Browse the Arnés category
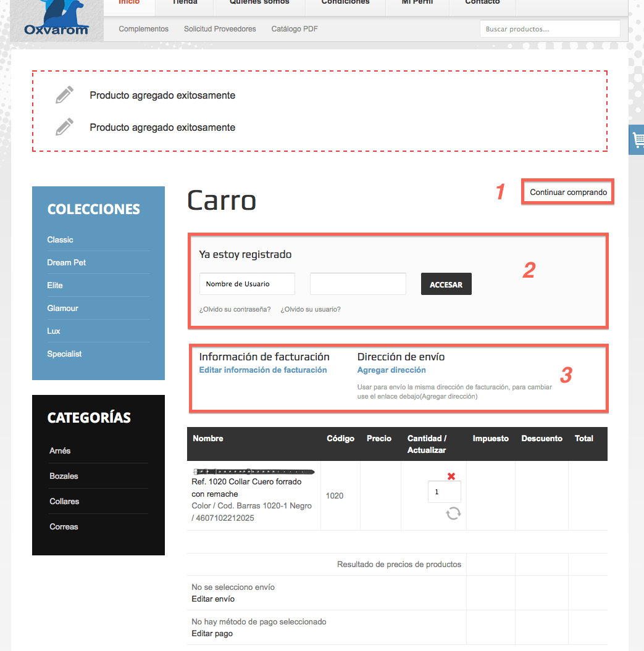The width and height of the screenshot is (644, 651). [x=60, y=450]
